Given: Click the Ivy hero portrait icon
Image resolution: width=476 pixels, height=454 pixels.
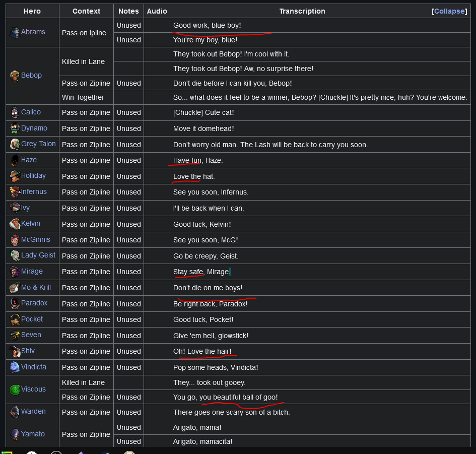Looking at the screenshot, I should click(x=15, y=208).
